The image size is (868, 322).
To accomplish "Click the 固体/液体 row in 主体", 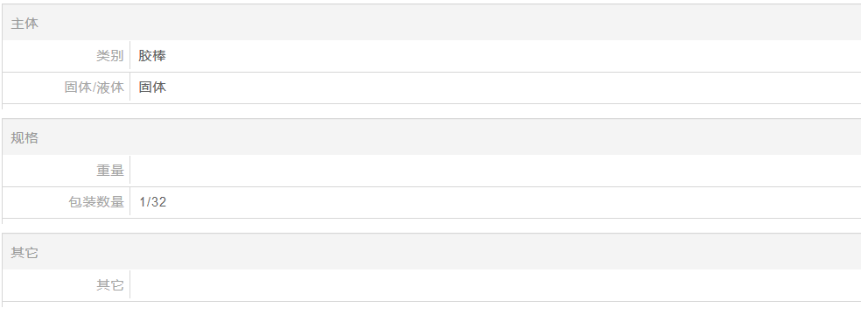I will pyautogui.click(x=431, y=87).
